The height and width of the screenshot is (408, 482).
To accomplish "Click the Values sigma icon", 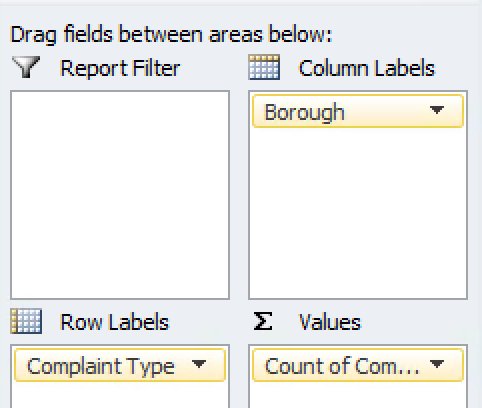I will (x=263, y=321).
